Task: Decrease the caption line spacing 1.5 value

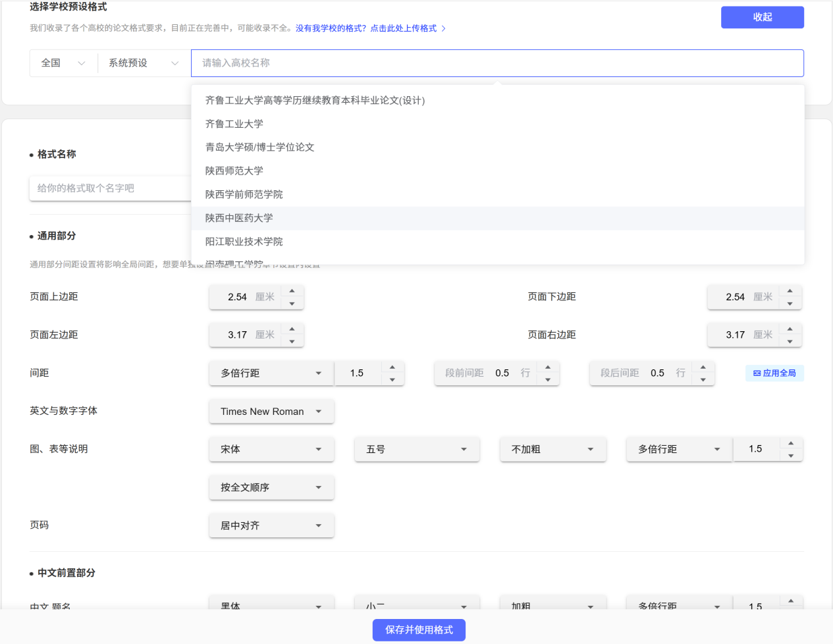Action: click(791, 456)
